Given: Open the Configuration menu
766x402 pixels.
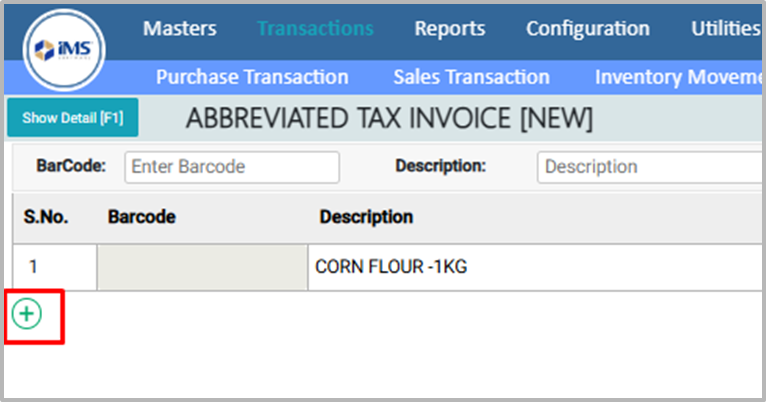Looking at the screenshot, I should point(588,29).
